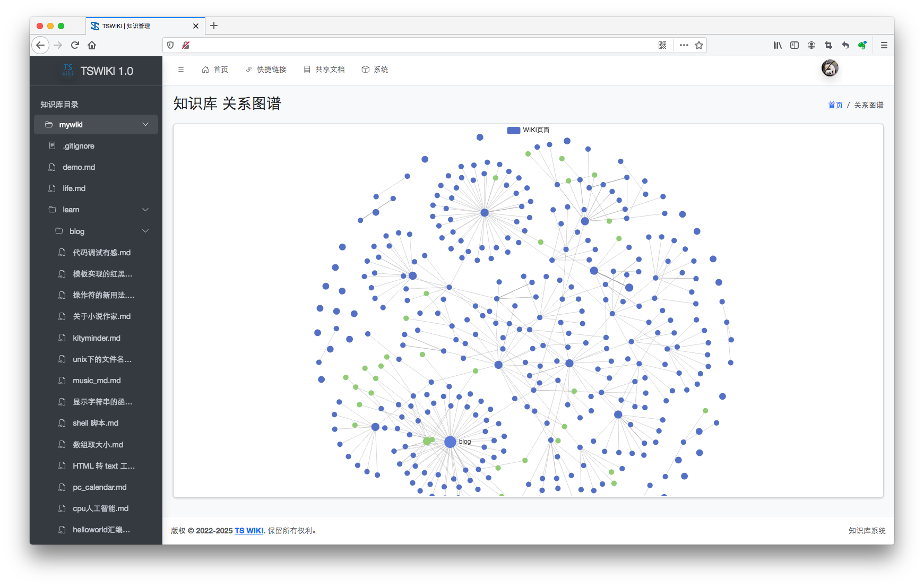Click the bookmark star in the address bar
The image size is (924, 587).
tap(700, 45)
